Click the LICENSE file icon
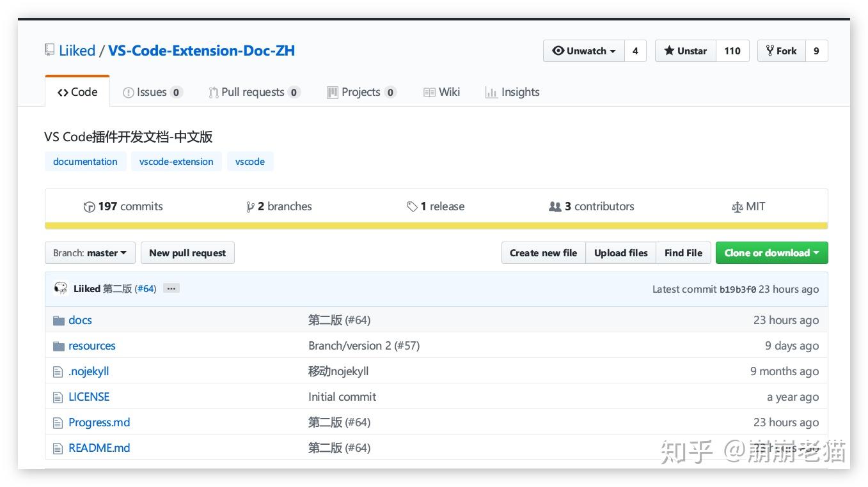868x487 pixels. point(58,397)
